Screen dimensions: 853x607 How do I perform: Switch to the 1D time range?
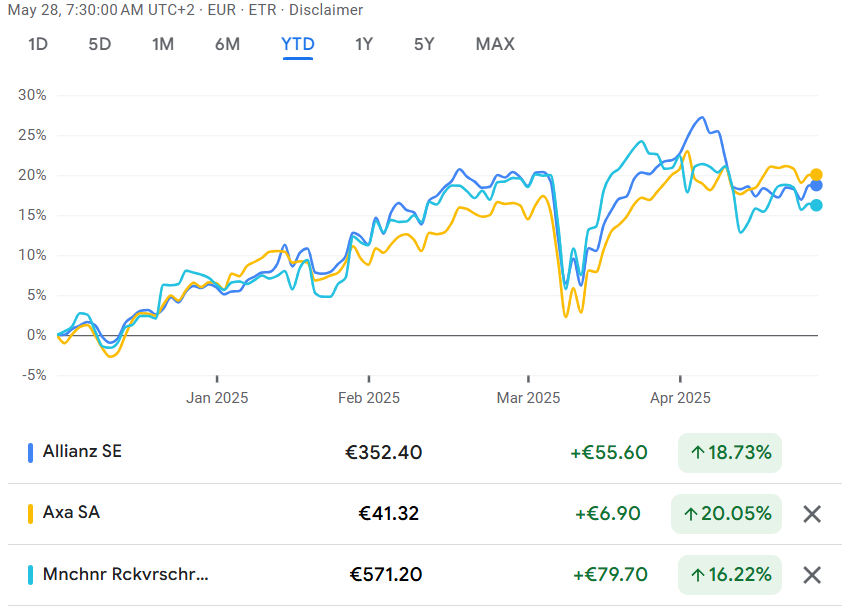coord(38,44)
